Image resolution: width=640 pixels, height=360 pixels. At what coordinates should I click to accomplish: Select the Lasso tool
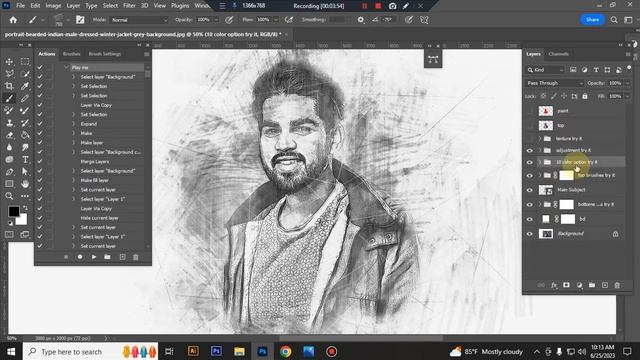(9, 74)
